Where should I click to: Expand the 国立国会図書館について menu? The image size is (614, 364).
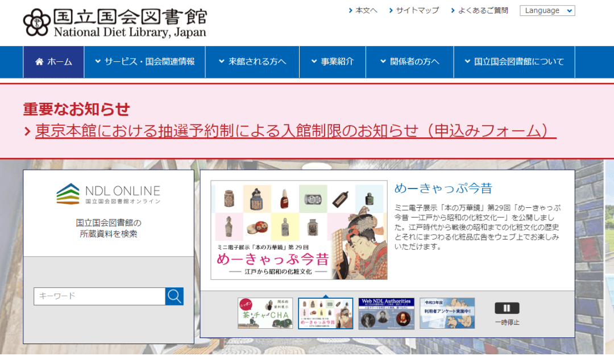pyautogui.click(x=513, y=62)
